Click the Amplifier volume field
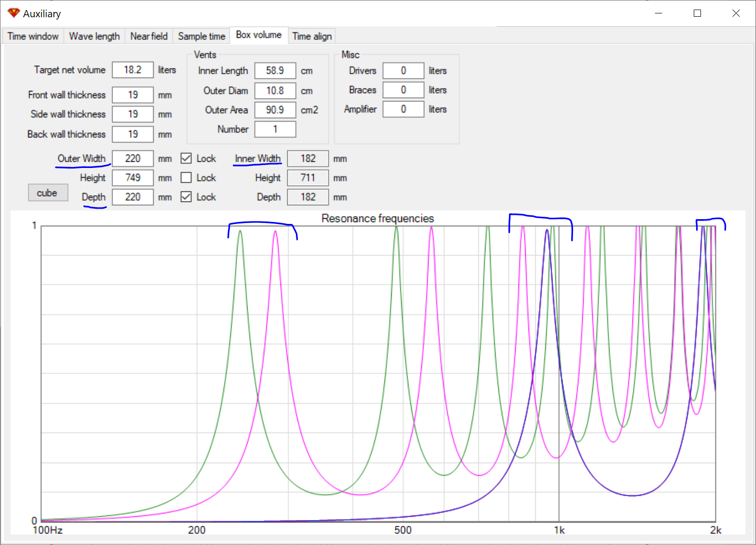Viewport: 756px width, 545px height. pos(403,109)
